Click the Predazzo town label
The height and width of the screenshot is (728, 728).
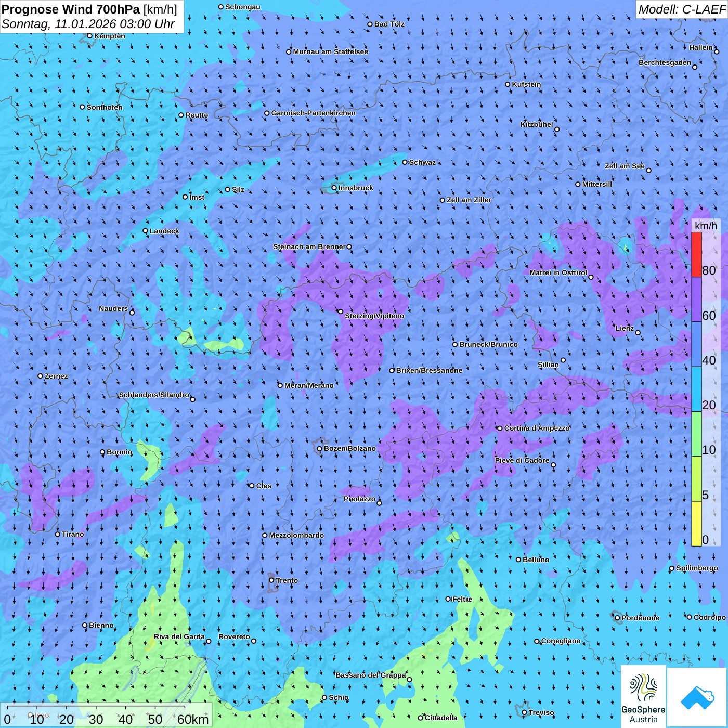coord(359,499)
